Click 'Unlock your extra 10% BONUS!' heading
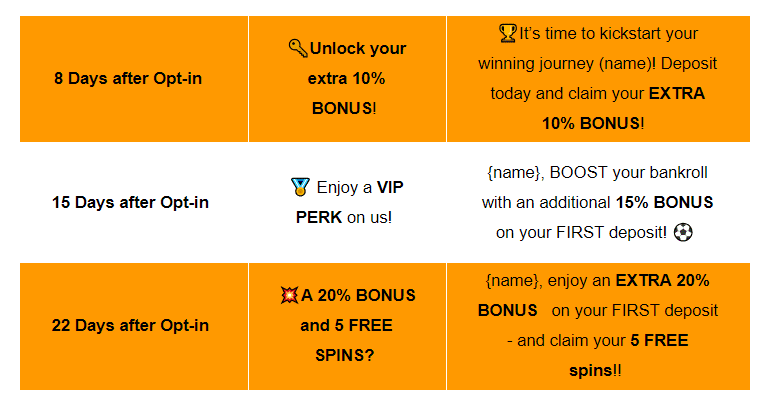 [x=347, y=78]
